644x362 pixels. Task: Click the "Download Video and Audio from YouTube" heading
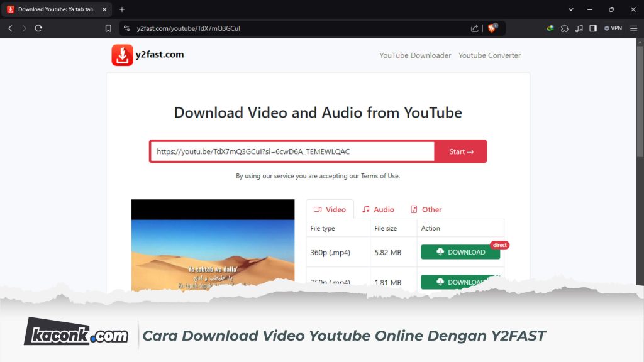[318, 112]
